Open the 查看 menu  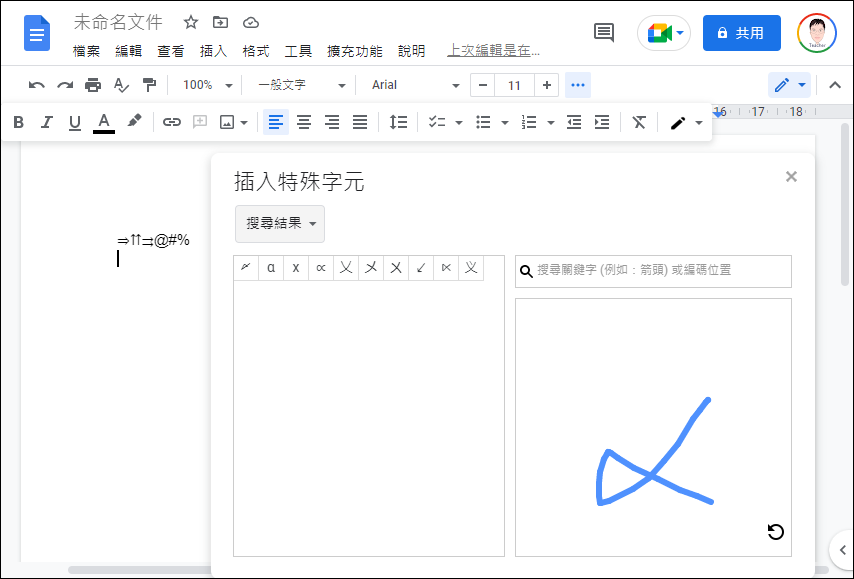click(x=171, y=51)
